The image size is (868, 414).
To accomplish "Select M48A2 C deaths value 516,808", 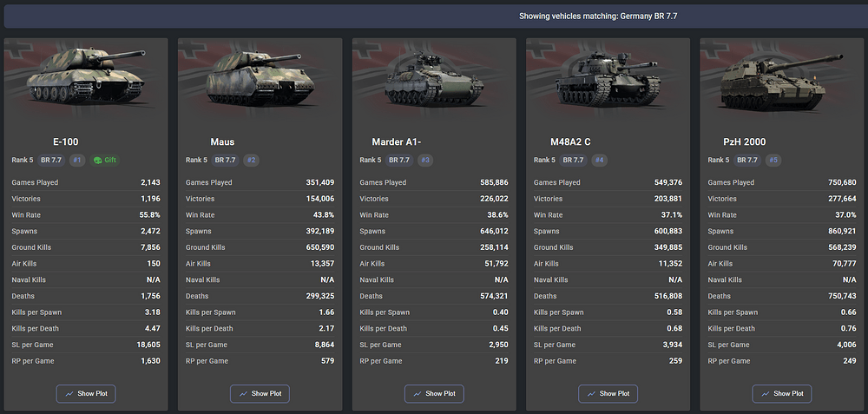I will 668,296.
